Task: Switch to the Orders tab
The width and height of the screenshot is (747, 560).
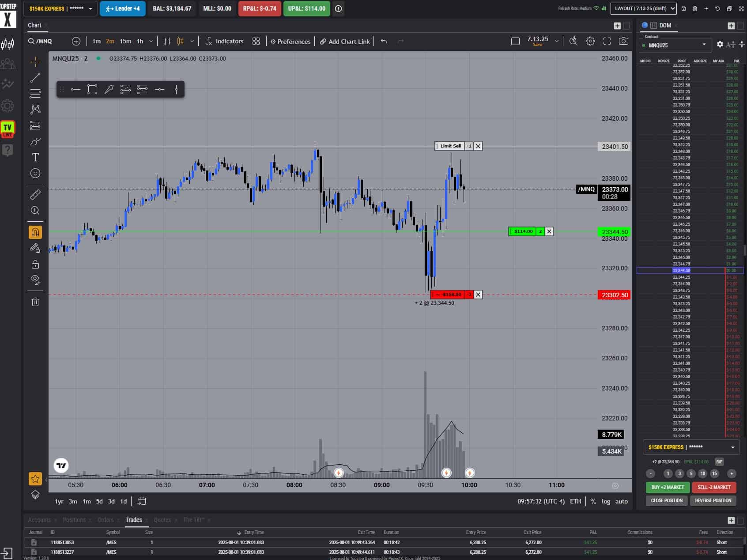Action: pos(106,520)
